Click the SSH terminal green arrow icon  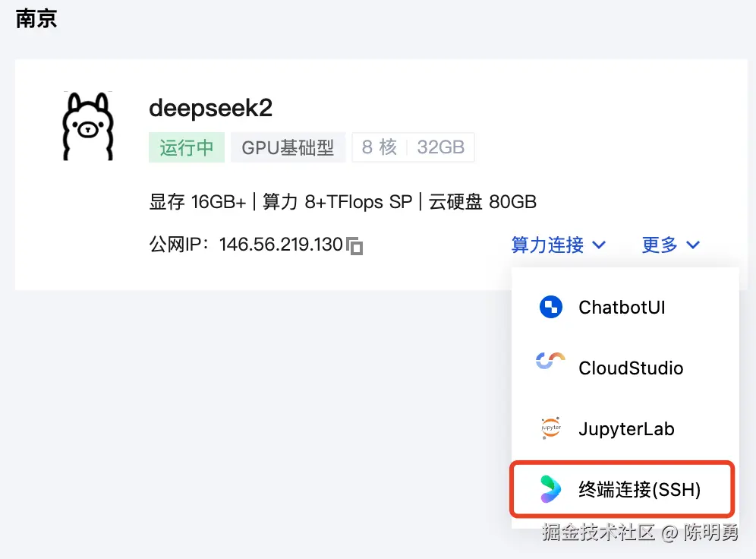pos(550,489)
